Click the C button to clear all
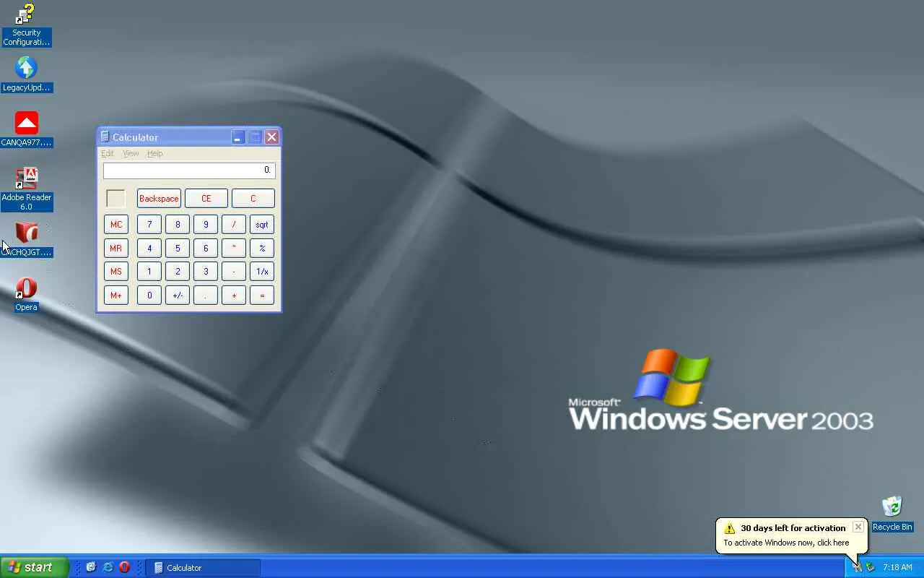Image resolution: width=924 pixels, height=578 pixels. coord(253,199)
